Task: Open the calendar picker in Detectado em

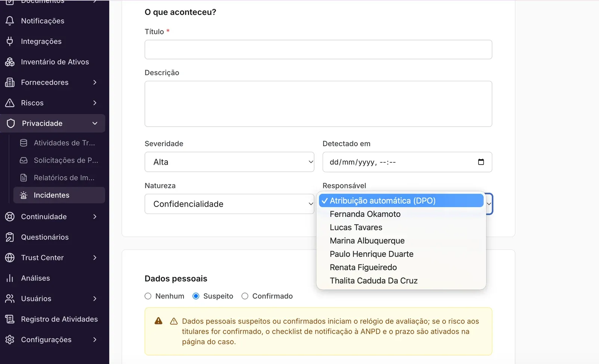Action: coord(481,162)
